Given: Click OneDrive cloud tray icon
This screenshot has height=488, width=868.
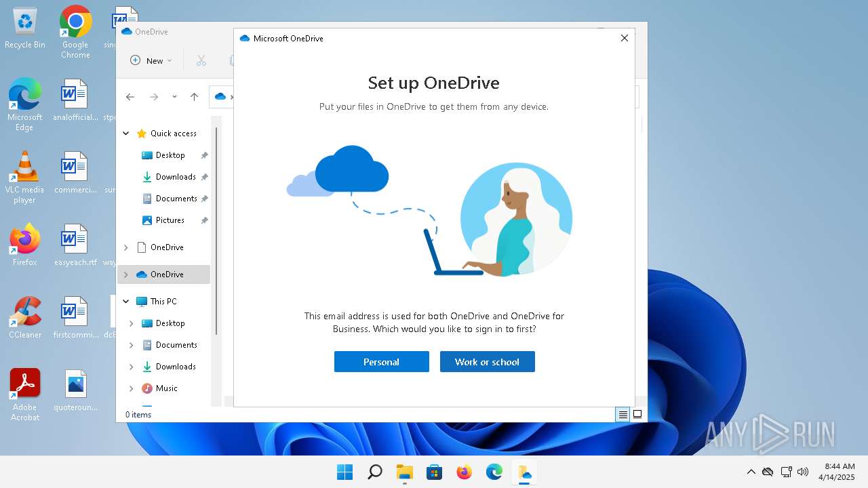Looking at the screenshot, I should [x=768, y=472].
